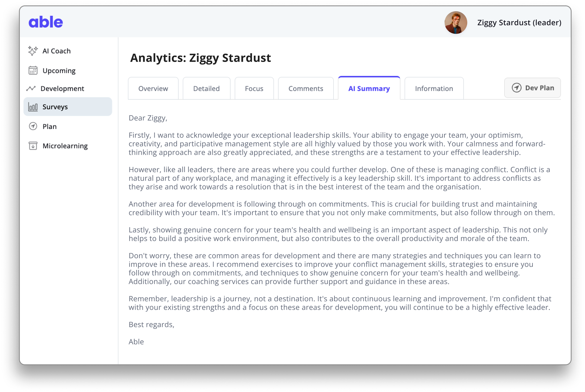
Task: Click the Surveys bar chart icon
Action: (x=33, y=107)
